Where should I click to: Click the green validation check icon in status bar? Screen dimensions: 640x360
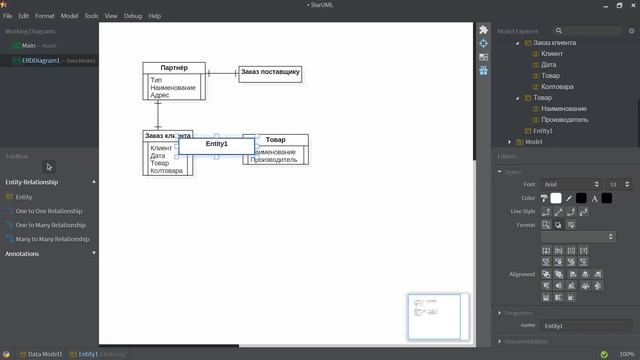604,354
